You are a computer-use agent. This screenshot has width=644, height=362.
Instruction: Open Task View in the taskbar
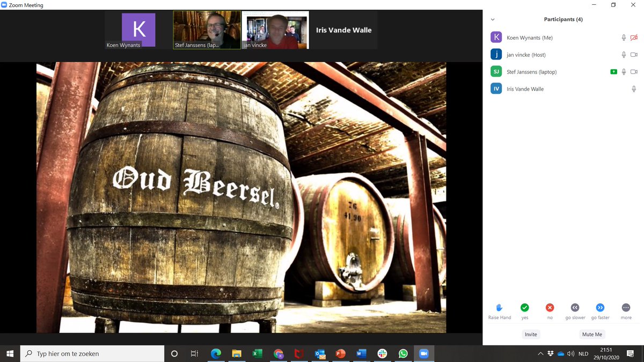[x=195, y=353]
